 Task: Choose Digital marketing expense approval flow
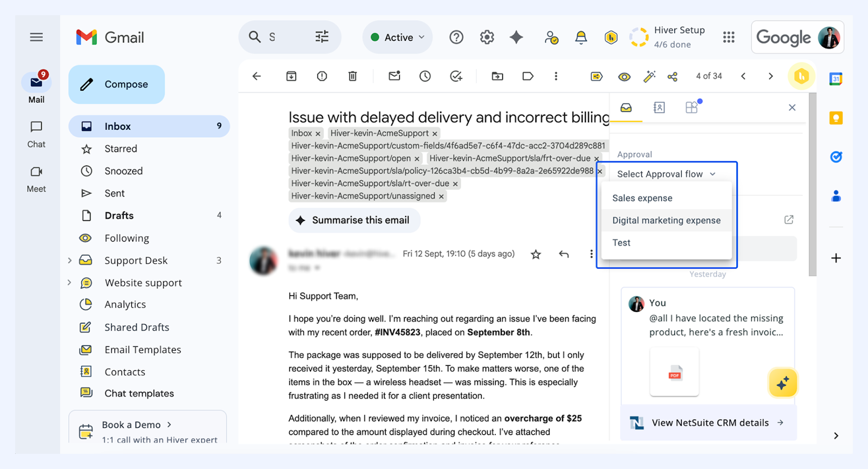point(667,220)
